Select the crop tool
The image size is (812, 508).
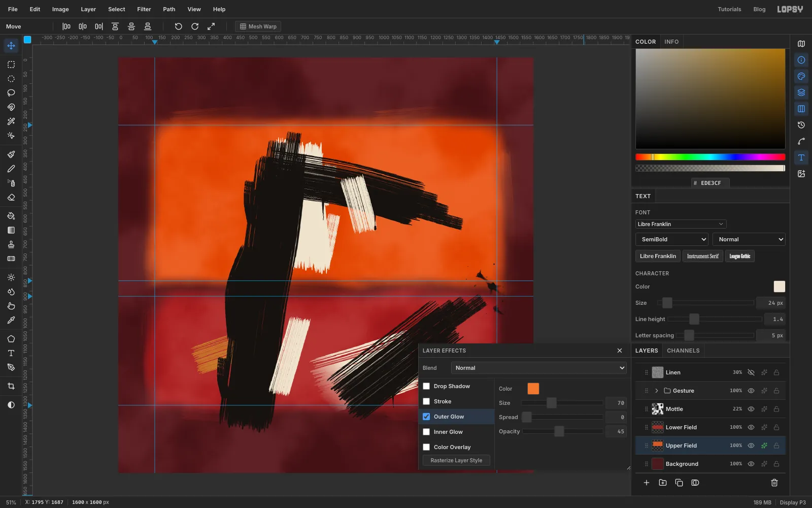coord(11,386)
